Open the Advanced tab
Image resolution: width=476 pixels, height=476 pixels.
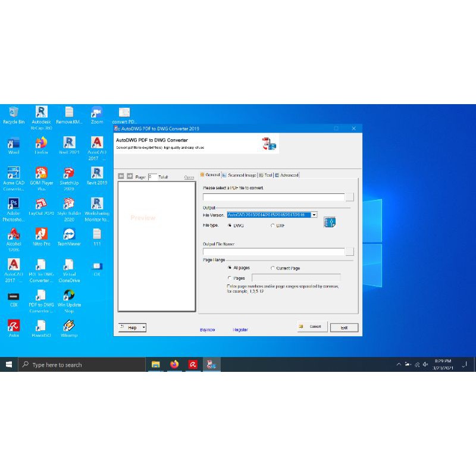point(289,175)
